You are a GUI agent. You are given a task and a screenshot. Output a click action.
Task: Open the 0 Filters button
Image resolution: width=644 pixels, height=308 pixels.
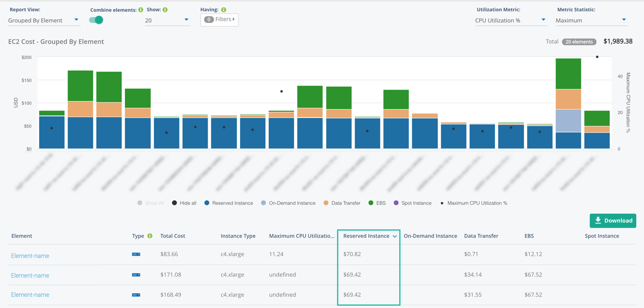pyautogui.click(x=219, y=20)
